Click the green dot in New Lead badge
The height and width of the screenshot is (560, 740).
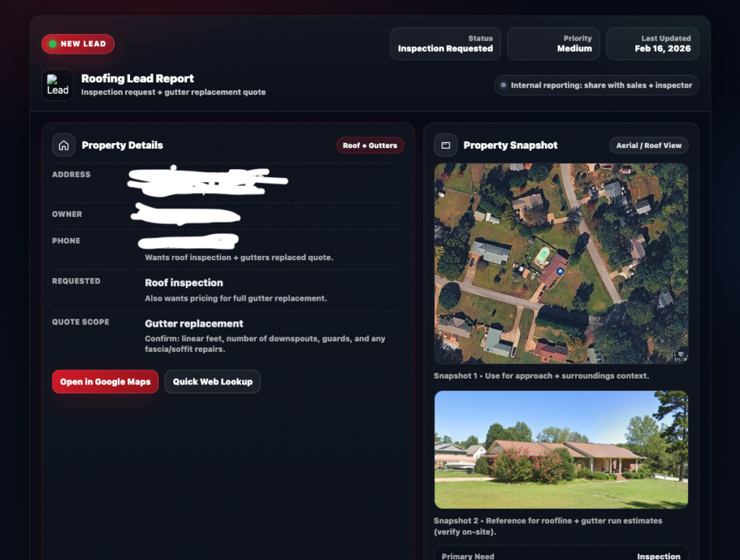tap(53, 44)
